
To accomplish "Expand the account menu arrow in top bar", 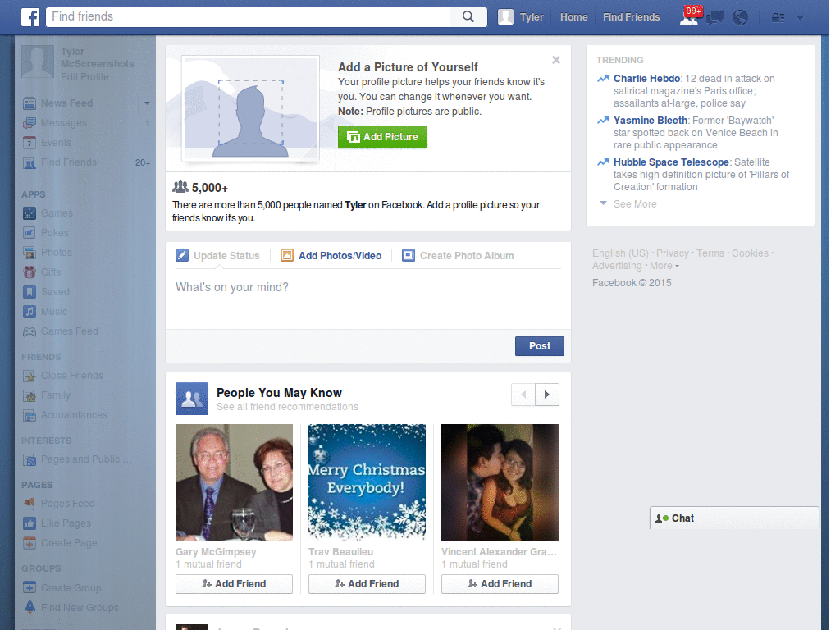I will [801, 18].
